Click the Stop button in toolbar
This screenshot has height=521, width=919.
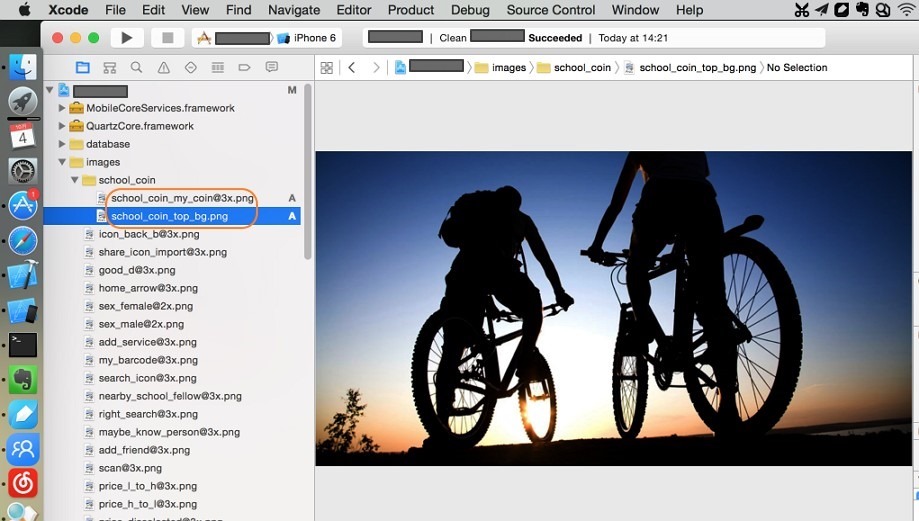[x=167, y=38]
